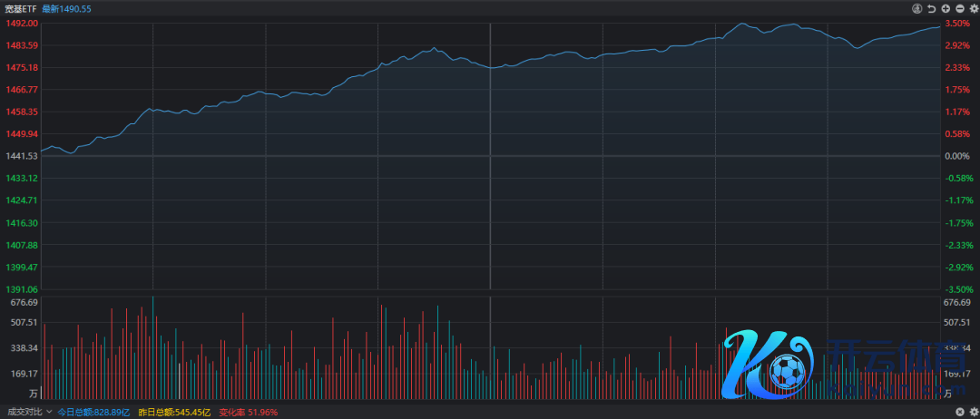The height and width of the screenshot is (419, 980).
Task: Close the volume panel with X icon
Action: pyautogui.click(x=960, y=412)
